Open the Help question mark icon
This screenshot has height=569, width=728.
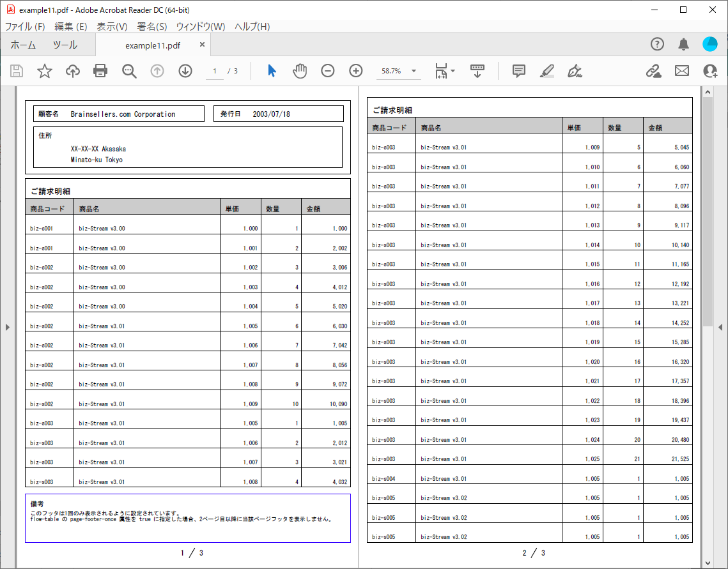coord(657,44)
